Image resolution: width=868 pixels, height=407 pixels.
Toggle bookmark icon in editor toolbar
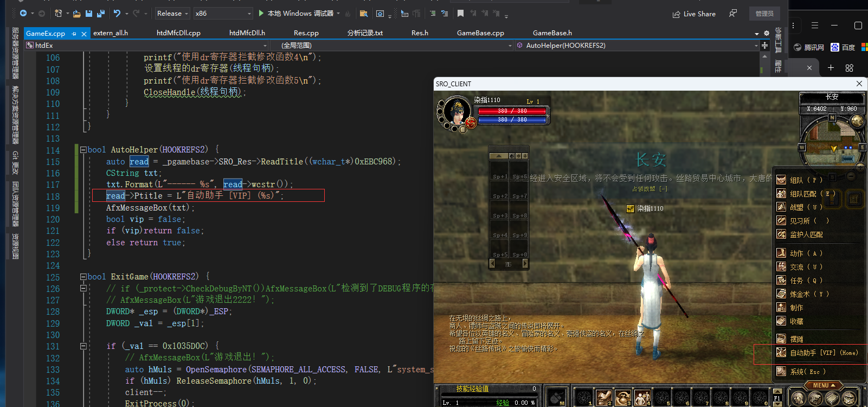460,14
